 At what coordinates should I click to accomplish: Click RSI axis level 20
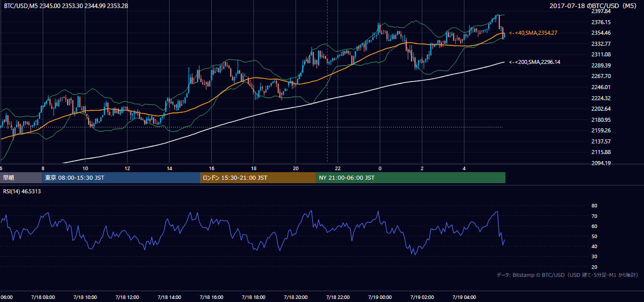coord(594,267)
